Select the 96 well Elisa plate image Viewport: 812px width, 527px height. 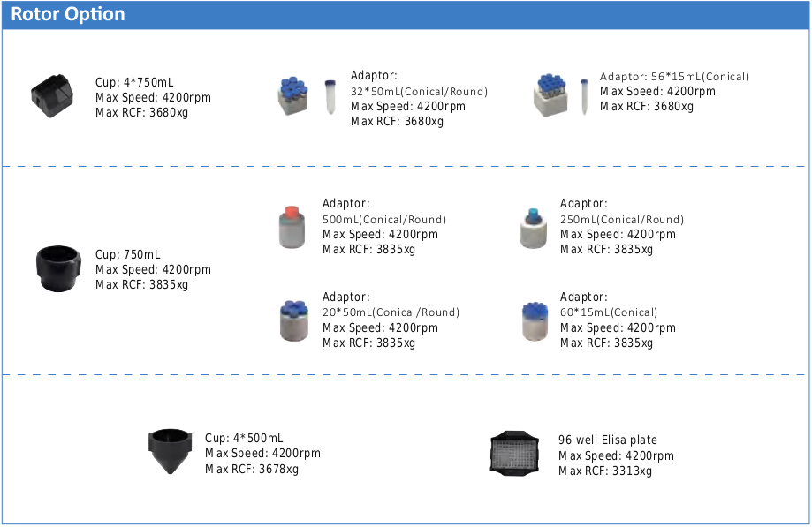[515, 453]
